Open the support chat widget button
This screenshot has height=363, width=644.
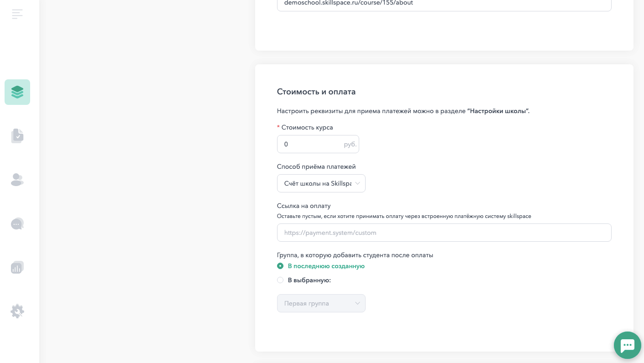pyautogui.click(x=628, y=345)
